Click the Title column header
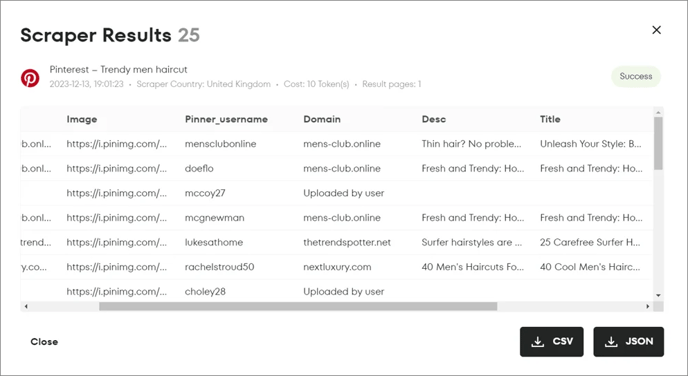Viewport: 688px width, 376px height. [550, 119]
